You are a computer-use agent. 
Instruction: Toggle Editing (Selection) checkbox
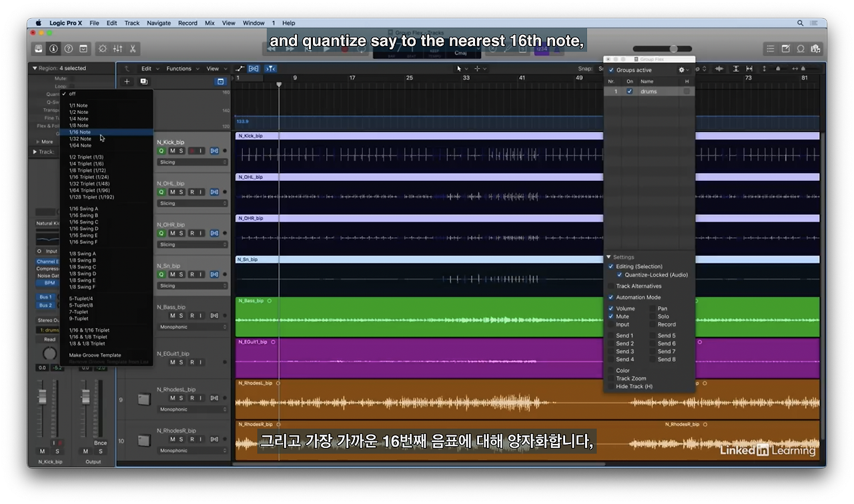[x=610, y=267]
